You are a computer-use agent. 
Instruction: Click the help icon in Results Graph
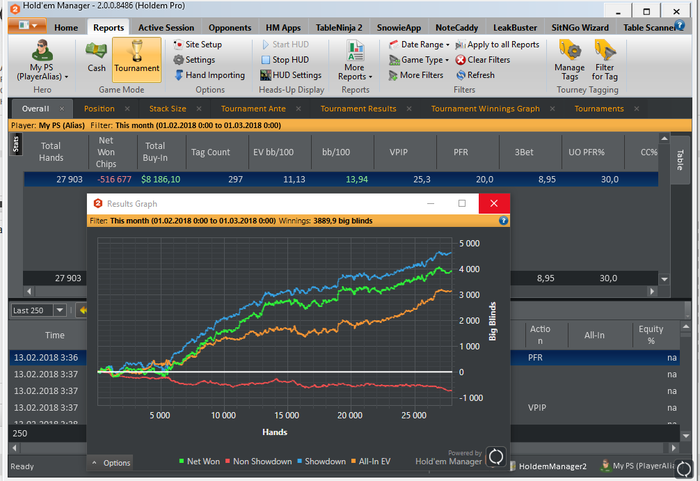503,221
